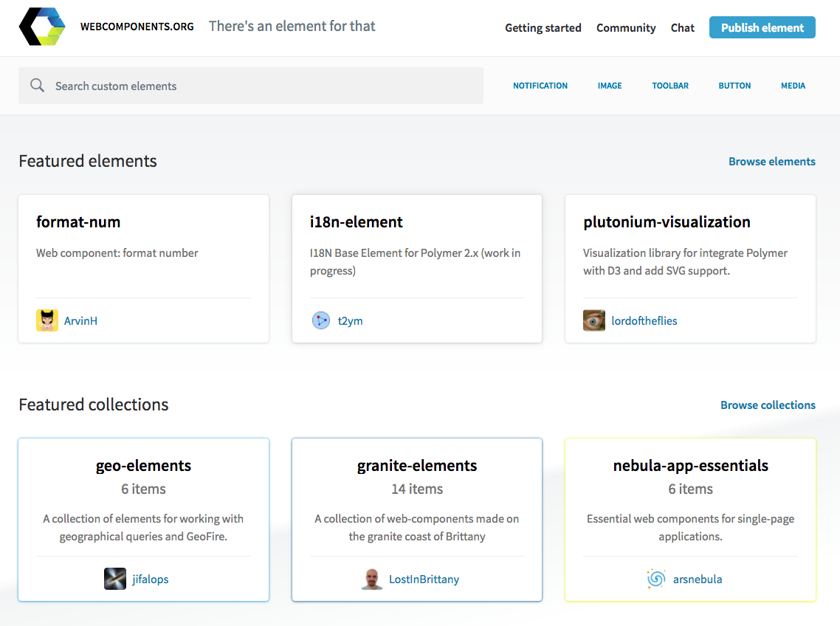Click '6 items' under nebula-app-essentials
The image size is (840, 626).
(691, 489)
